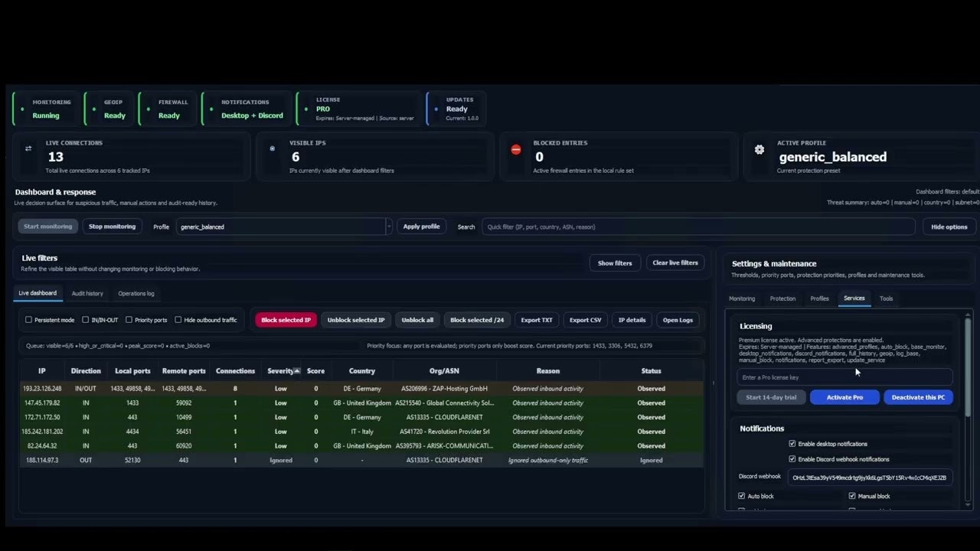Click Apply profile button
Screen dimensions: 980x551
tap(421, 227)
